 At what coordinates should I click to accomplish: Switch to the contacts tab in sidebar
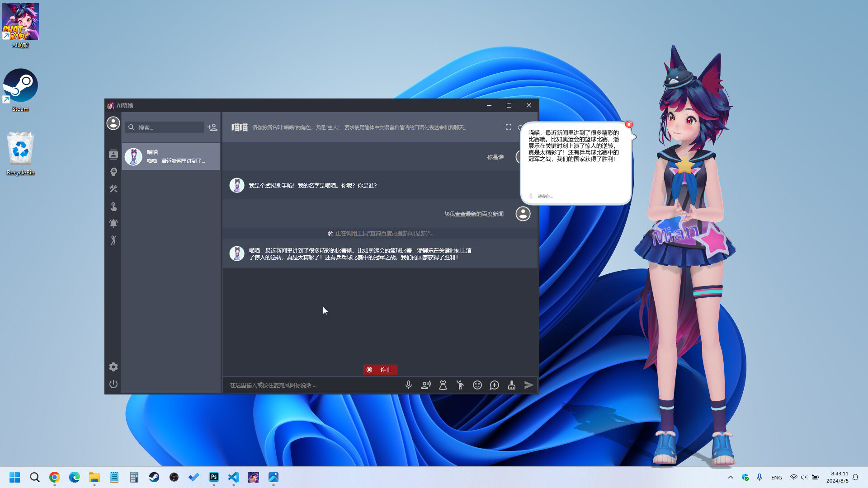click(x=113, y=154)
